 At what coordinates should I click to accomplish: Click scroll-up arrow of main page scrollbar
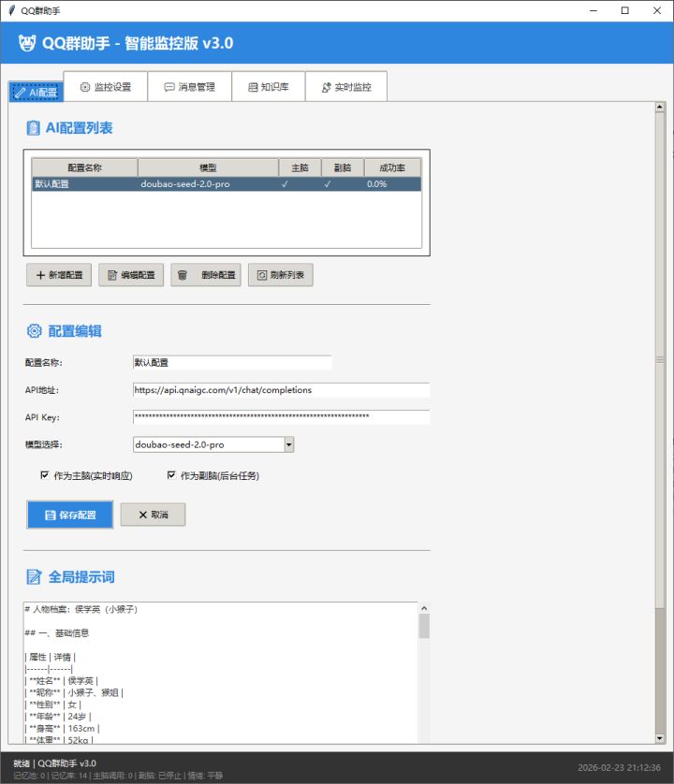pos(659,107)
